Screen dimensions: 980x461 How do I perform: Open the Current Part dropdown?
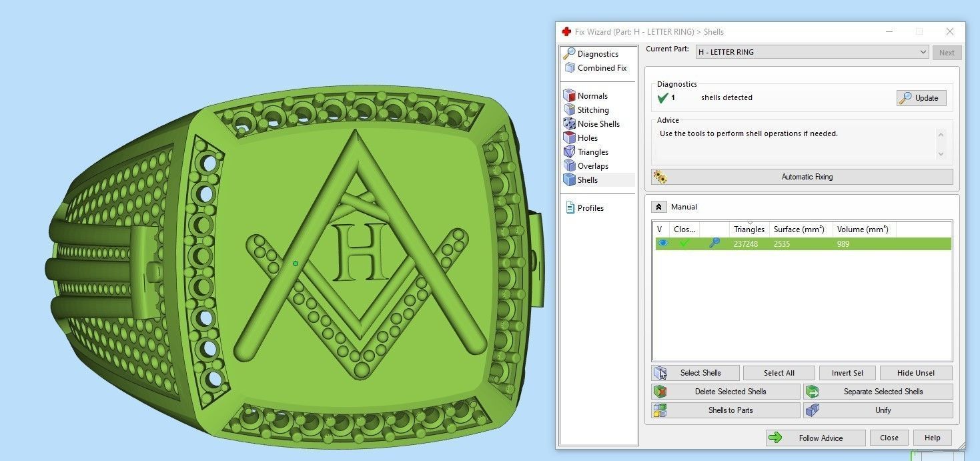click(x=812, y=52)
